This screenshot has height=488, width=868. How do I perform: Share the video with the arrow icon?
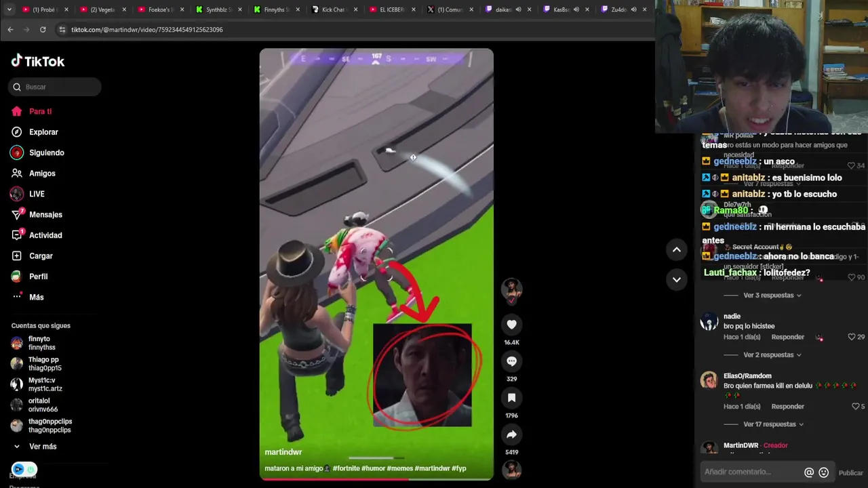point(511,434)
